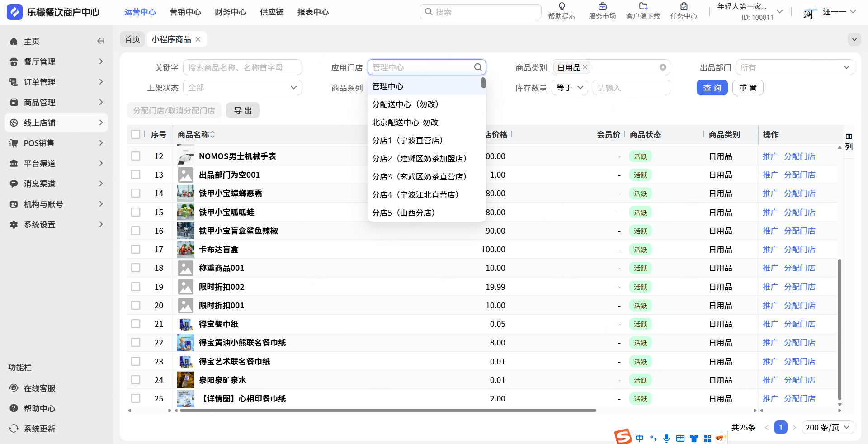Select the checkbox for 卡布达盲盒 row
The height and width of the screenshot is (444, 868).
click(136, 249)
